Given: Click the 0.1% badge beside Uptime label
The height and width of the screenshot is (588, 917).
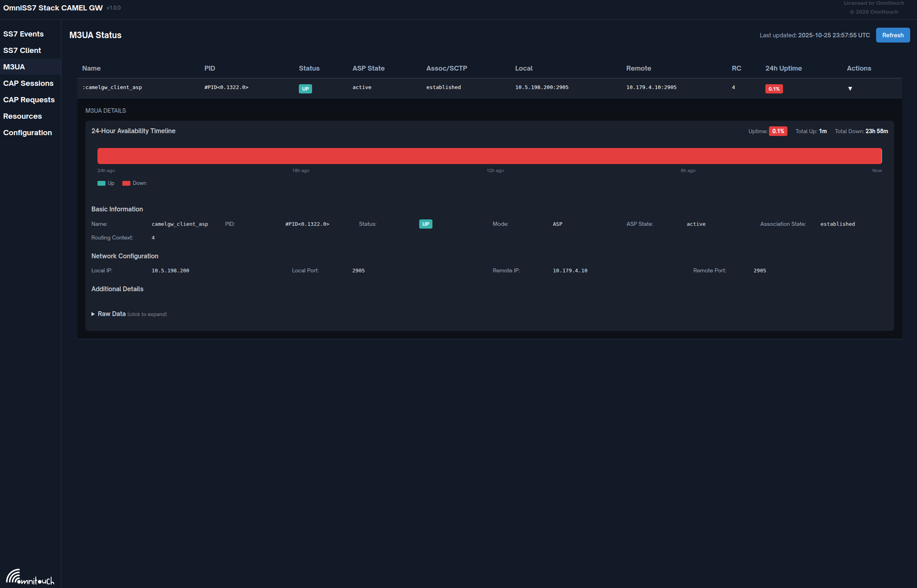Looking at the screenshot, I should tap(778, 131).
